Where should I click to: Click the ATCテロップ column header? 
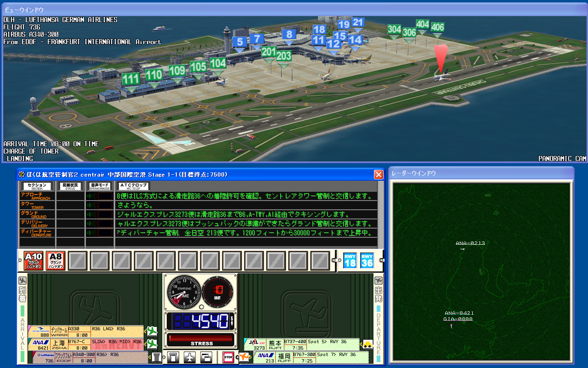pos(133,186)
